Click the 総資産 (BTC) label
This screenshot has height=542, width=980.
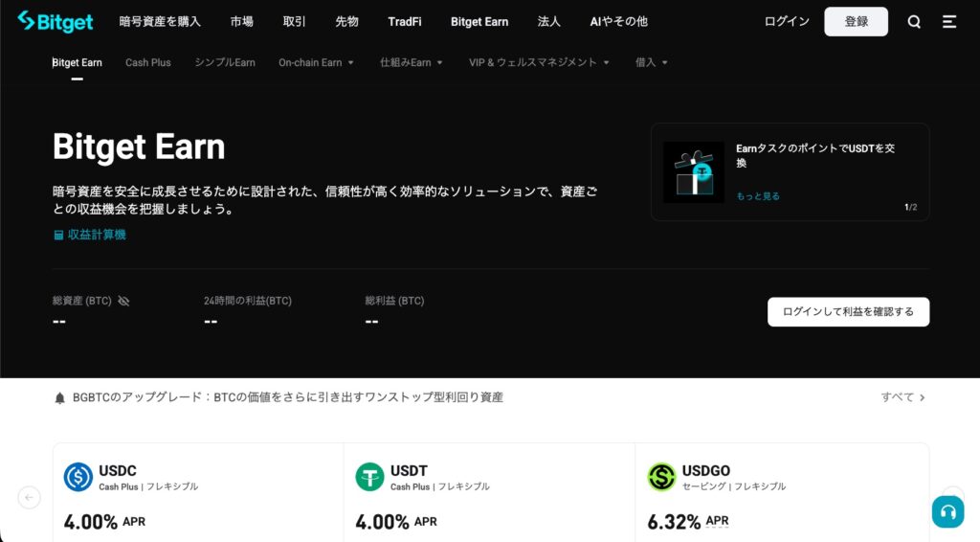coord(82,301)
